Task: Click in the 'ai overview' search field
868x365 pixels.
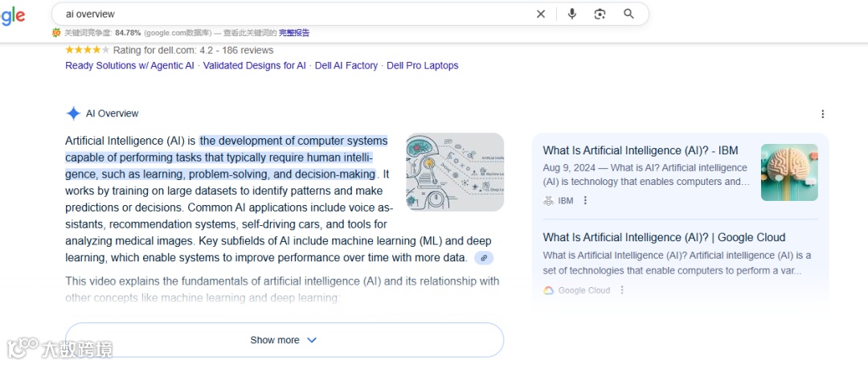Action: point(293,14)
